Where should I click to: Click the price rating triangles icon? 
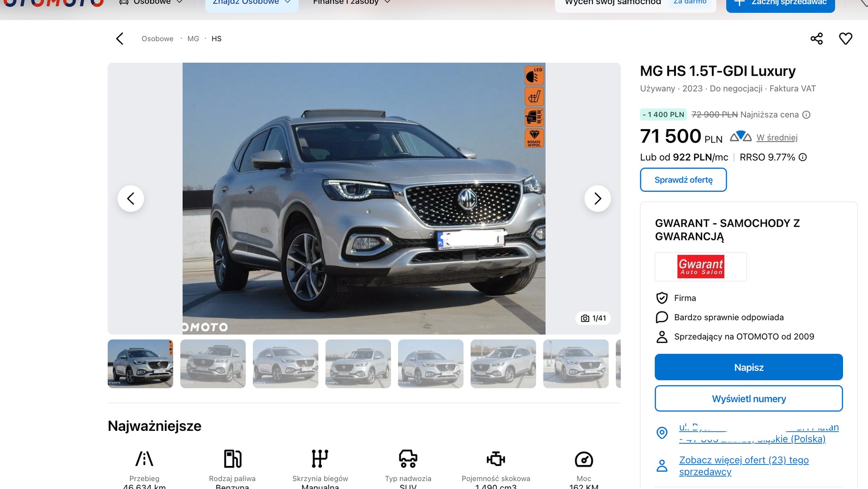(x=741, y=136)
